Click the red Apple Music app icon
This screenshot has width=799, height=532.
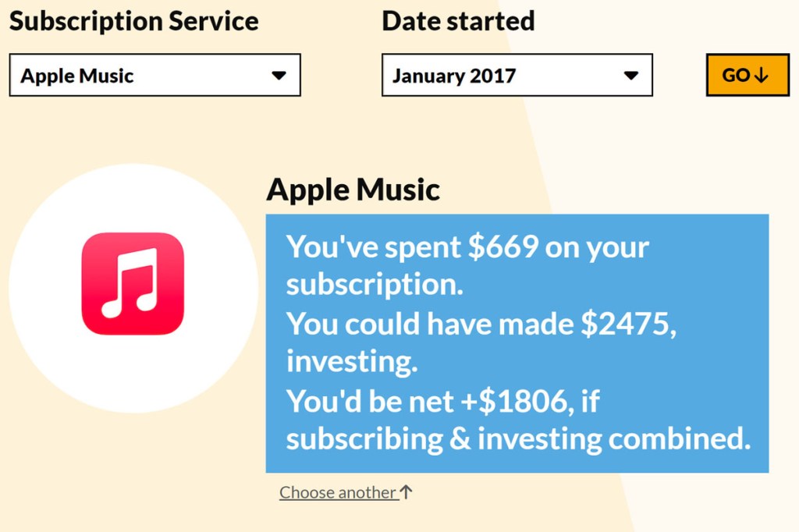(x=133, y=284)
